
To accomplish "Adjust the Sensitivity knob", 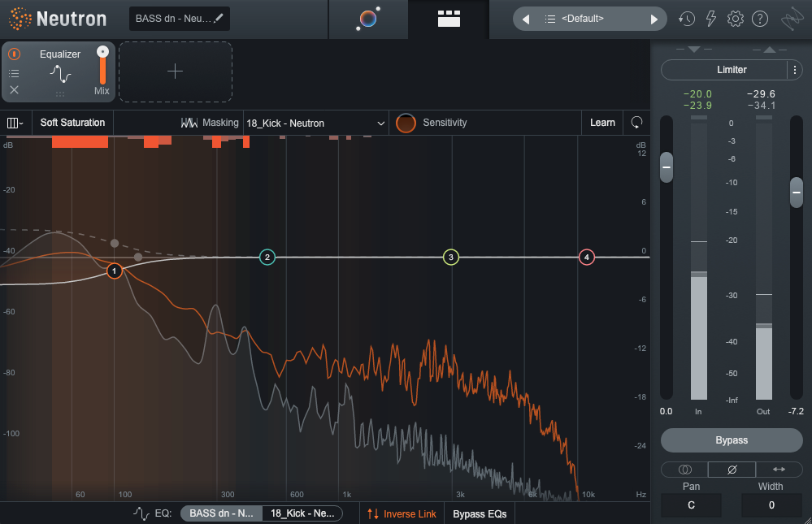I will pos(406,123).
